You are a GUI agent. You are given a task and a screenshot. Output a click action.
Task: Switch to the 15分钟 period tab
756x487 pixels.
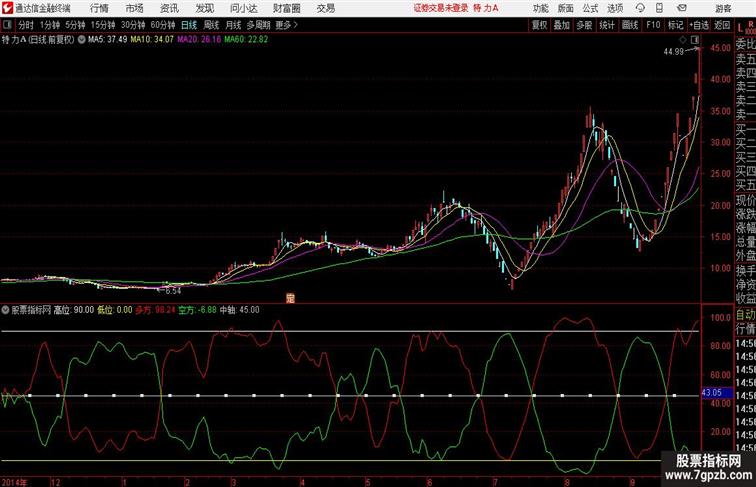pyautogui.click(x=103, y=25)
